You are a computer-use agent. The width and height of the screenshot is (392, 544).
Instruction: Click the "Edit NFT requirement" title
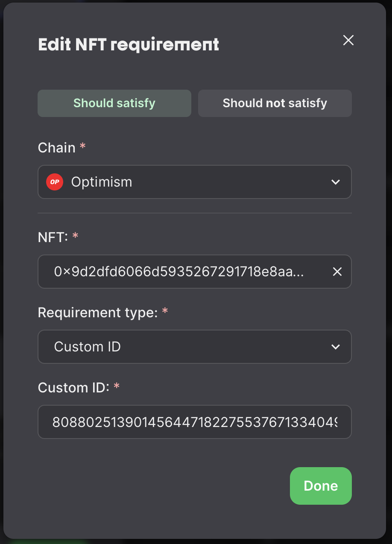point(129,45)
